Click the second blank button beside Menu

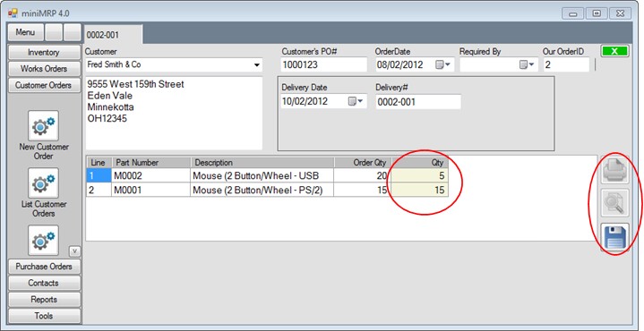73,32
